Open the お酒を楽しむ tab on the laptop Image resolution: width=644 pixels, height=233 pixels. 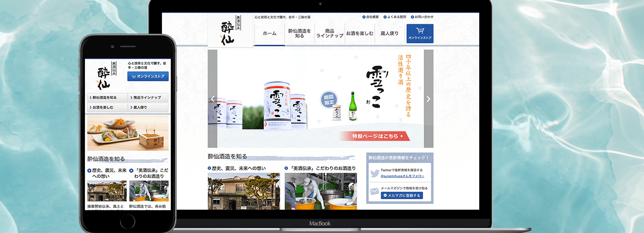click(x=359, y=34)
